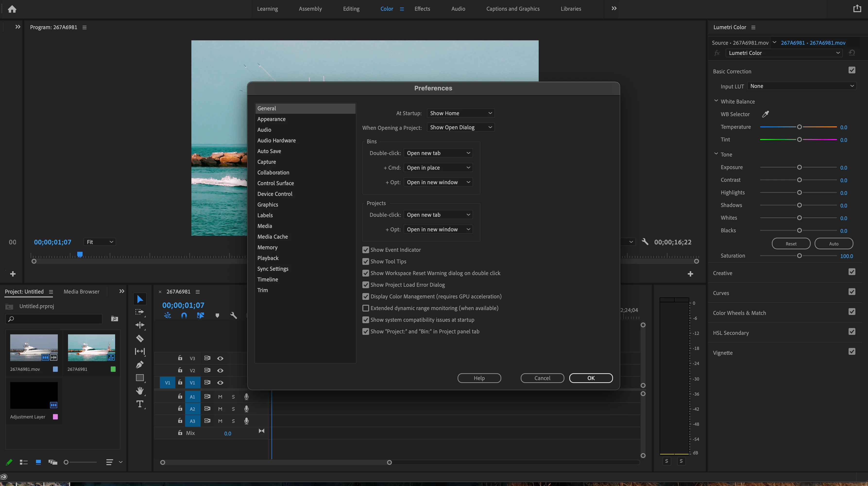868x486 pixels.
Task: Click the WB Selector eyedropper
Action: pos(765,114)
